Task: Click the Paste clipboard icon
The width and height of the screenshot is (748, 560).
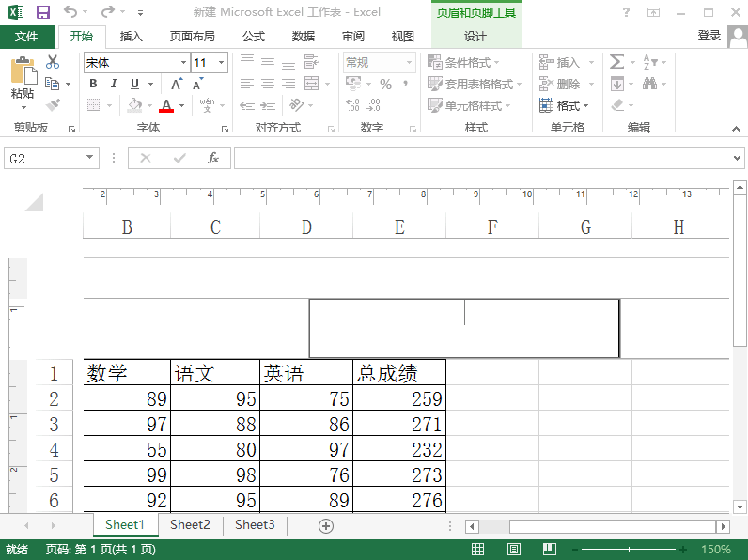Action: [23, 70]
